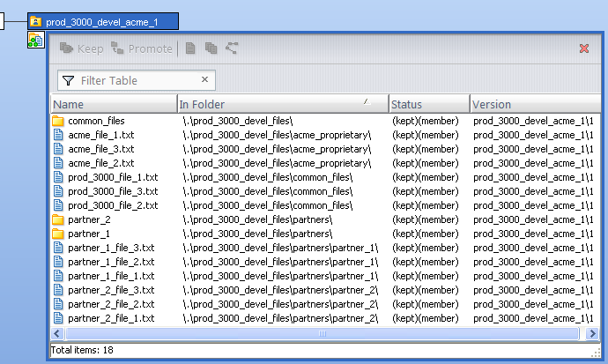The image size is (608, 364).
Task: Click the horizontal scrollbar right arrow
Action: click(583, 334)
